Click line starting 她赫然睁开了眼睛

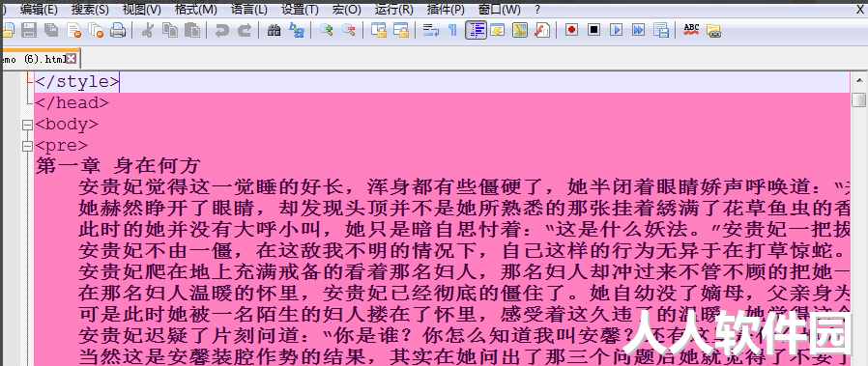coord(464,209)
